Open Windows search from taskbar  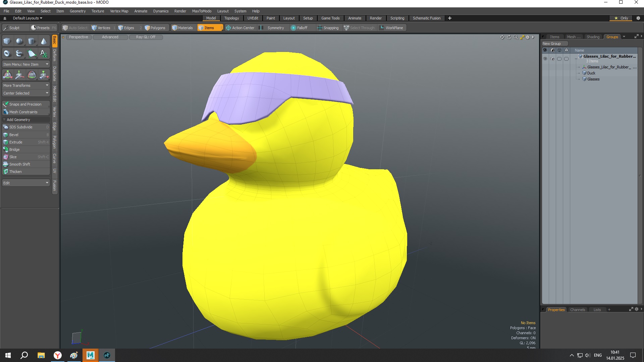point(24,355)
